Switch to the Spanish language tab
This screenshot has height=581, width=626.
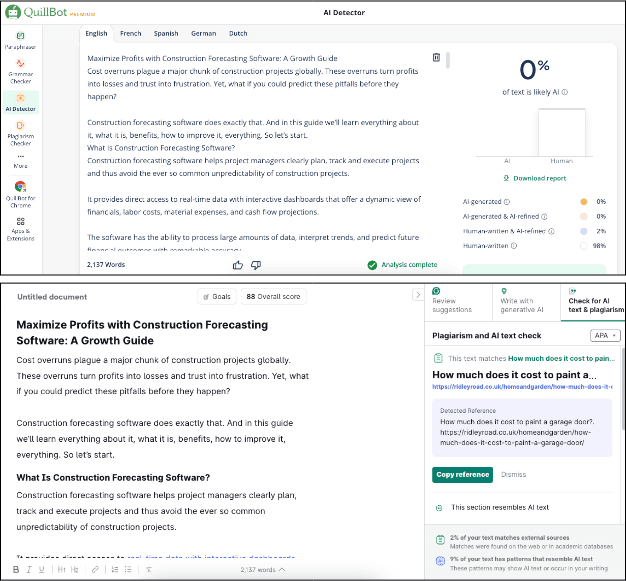pyautogui.click(x=166, y=34)
